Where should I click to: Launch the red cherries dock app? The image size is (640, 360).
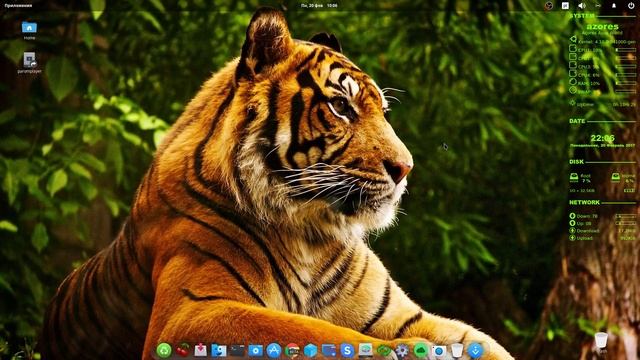point(182,350)
